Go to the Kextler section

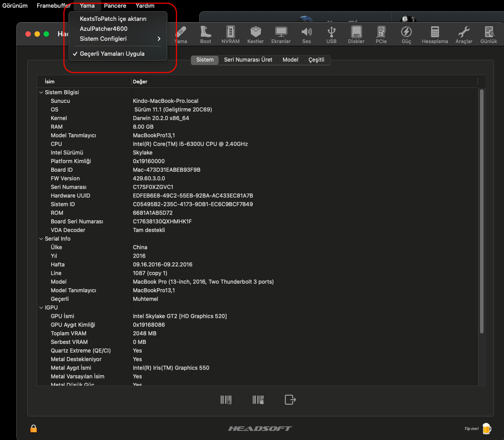coord(255,34)
